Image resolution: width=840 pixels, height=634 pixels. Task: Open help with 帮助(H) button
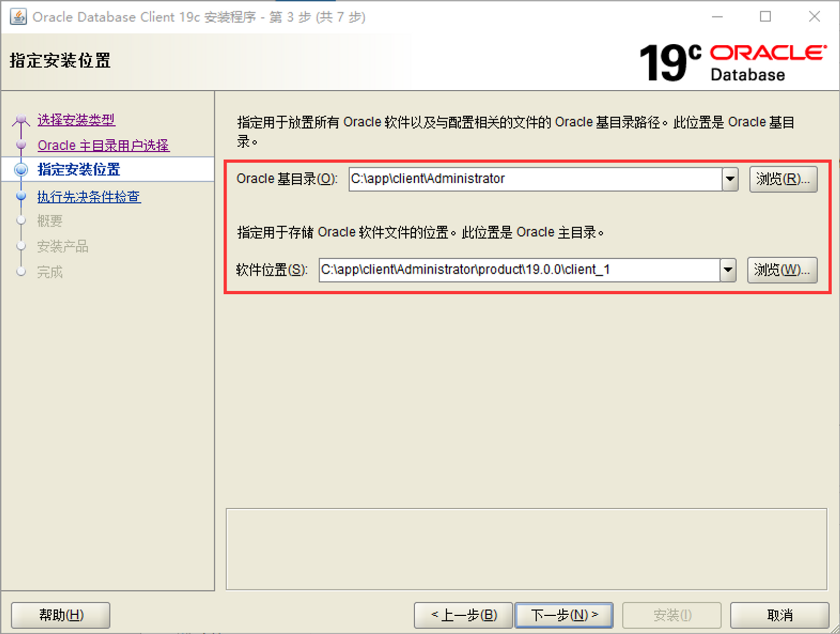pyautogui.click(x=61, y=615)
